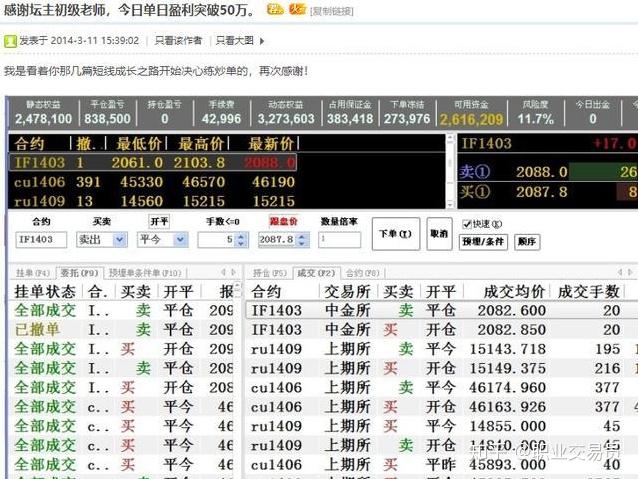The image size is (638, 479).
Task: Click the 风险度 value 11.7%
Action: coord(535,119)
